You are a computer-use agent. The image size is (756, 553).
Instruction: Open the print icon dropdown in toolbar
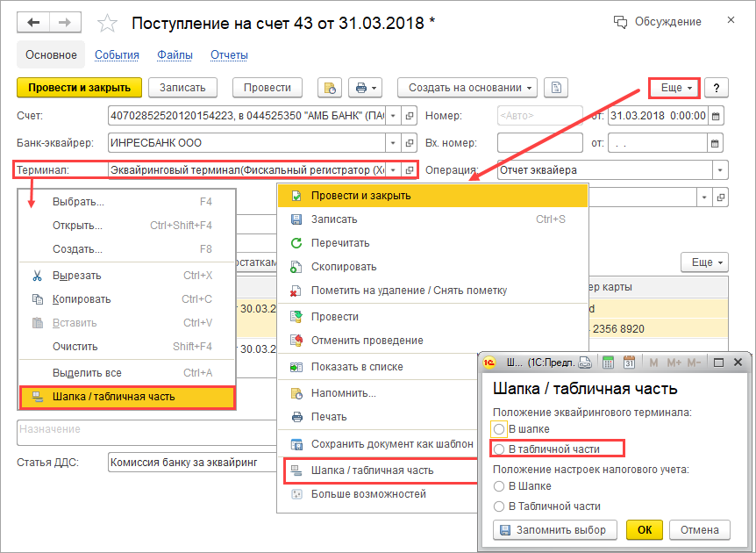click(x=366, y=88)
